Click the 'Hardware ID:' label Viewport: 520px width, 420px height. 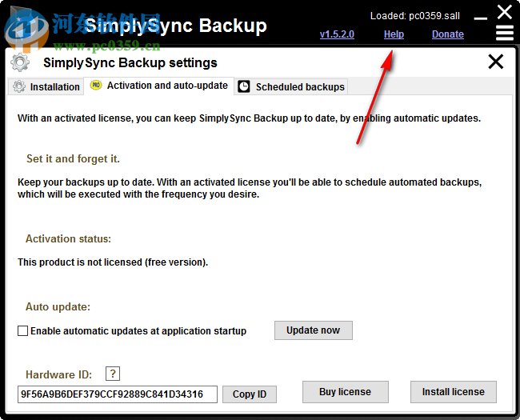(x=58, y=374)
